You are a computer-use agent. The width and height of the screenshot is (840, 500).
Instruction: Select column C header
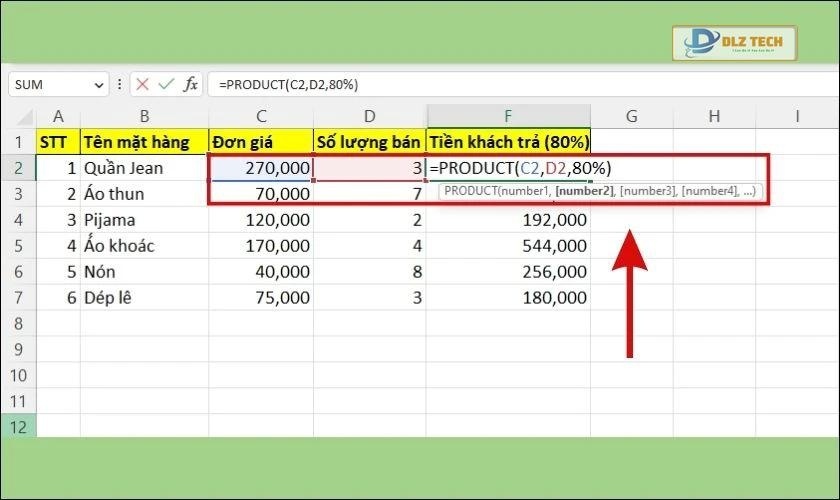click(x=261, y=116)
